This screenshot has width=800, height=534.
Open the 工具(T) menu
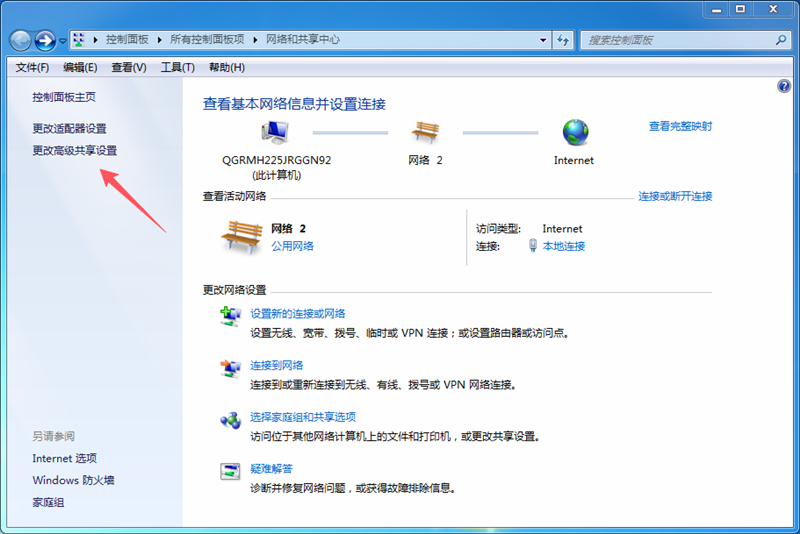click(x=177, y=67)
